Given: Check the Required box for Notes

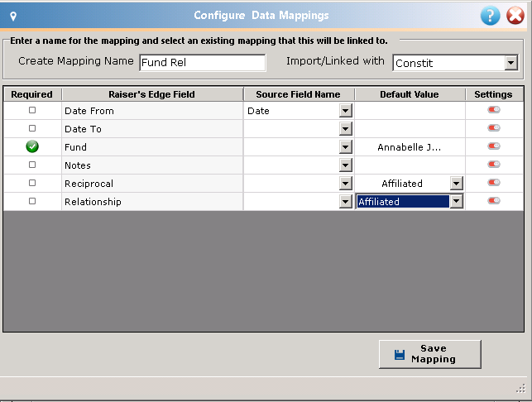Looking at the screenshot, I should tap(32, 165).
